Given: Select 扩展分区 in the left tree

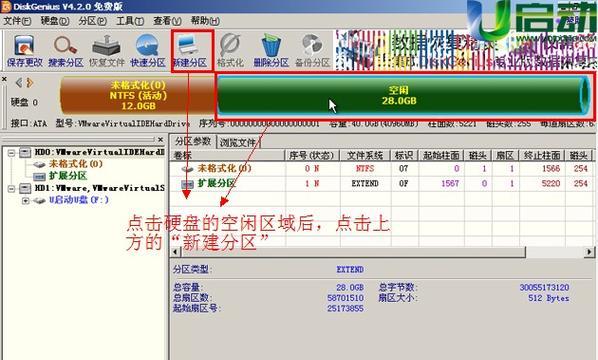Looking at the screenshot, I should coord(68,176).
